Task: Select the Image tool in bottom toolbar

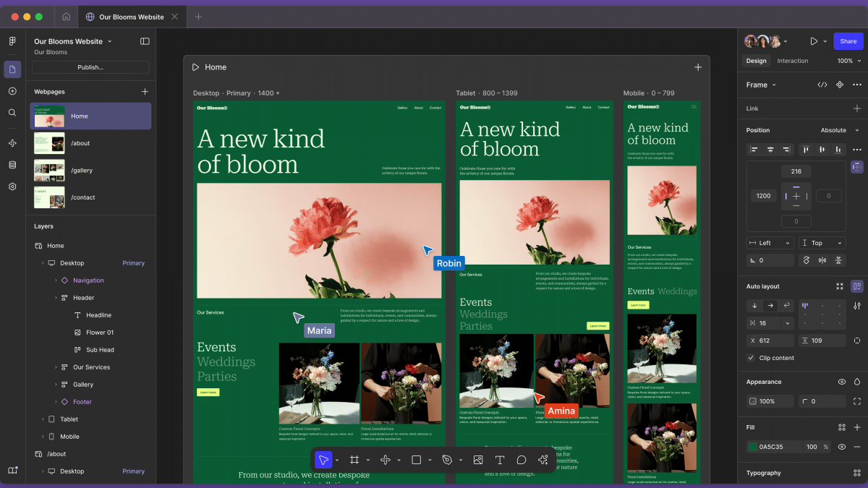Action: [478, 460]
